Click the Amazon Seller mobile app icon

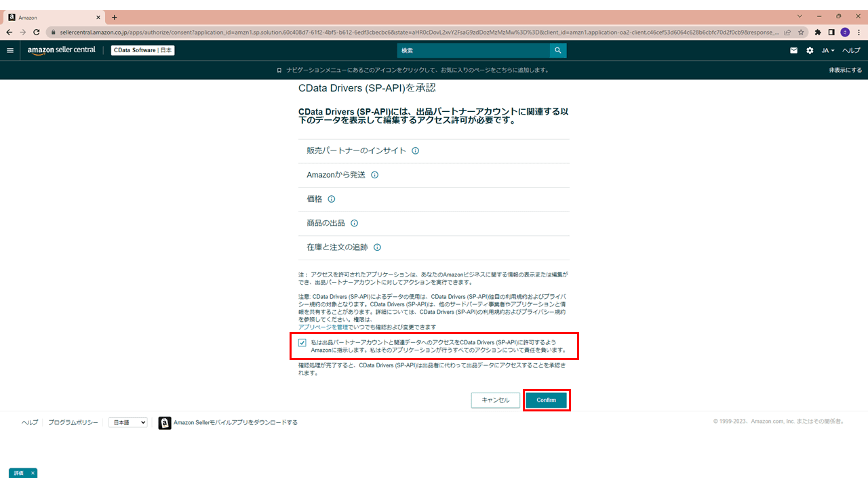165,423
